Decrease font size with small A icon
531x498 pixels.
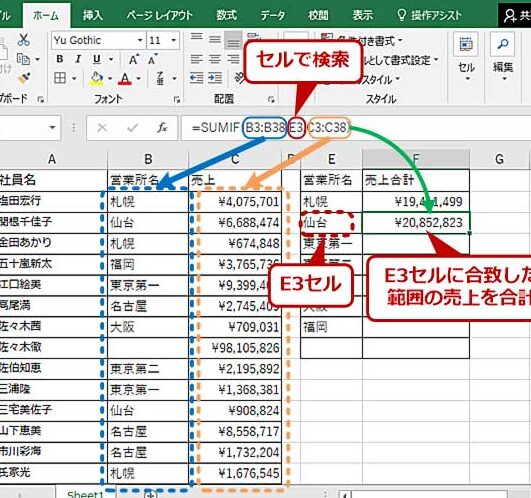coord(152,60)
